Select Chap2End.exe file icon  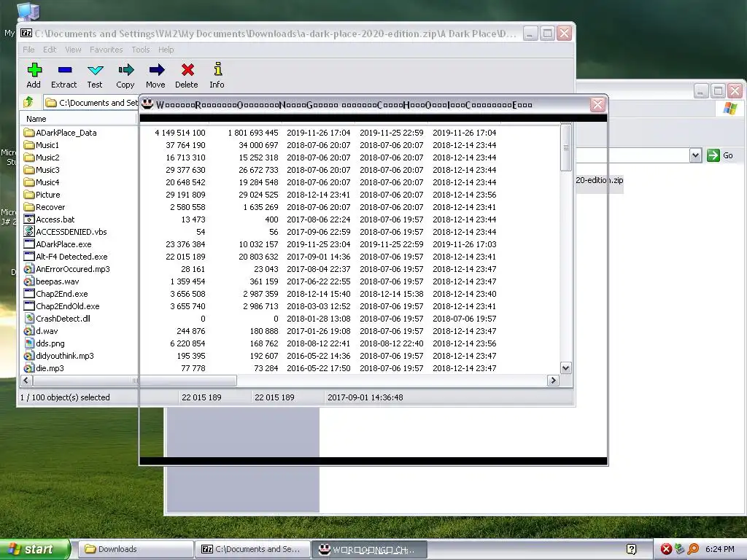29,293
